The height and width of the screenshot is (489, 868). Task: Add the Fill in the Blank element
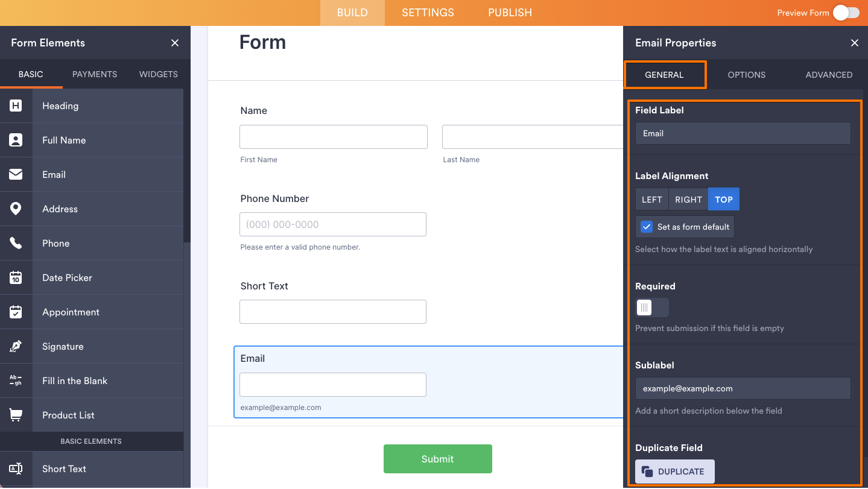pos(92,380)
